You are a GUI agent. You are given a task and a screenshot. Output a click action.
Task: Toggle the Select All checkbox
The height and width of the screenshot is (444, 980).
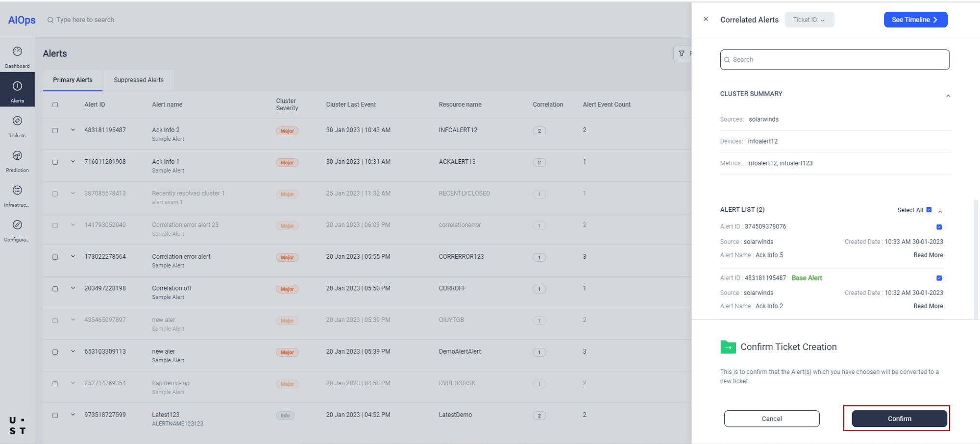click(929, 210)
